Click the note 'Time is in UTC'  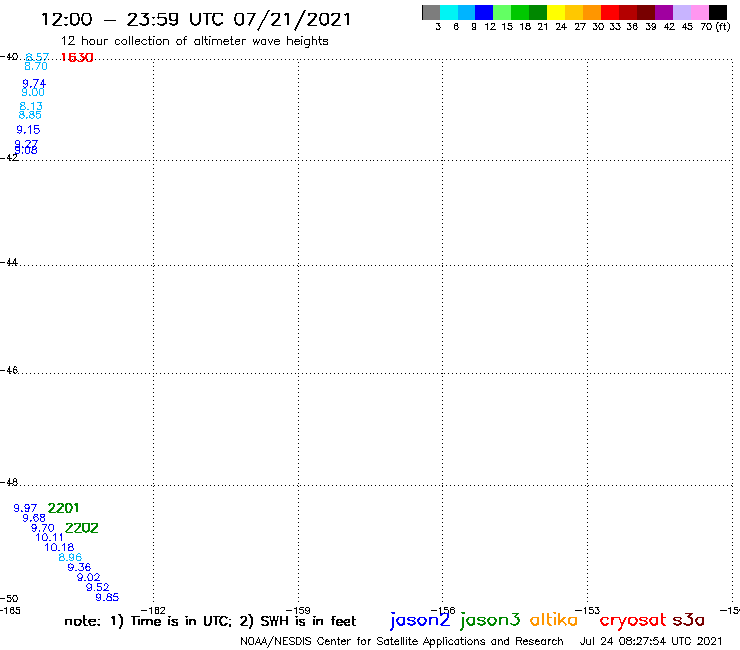pos(181,621)
